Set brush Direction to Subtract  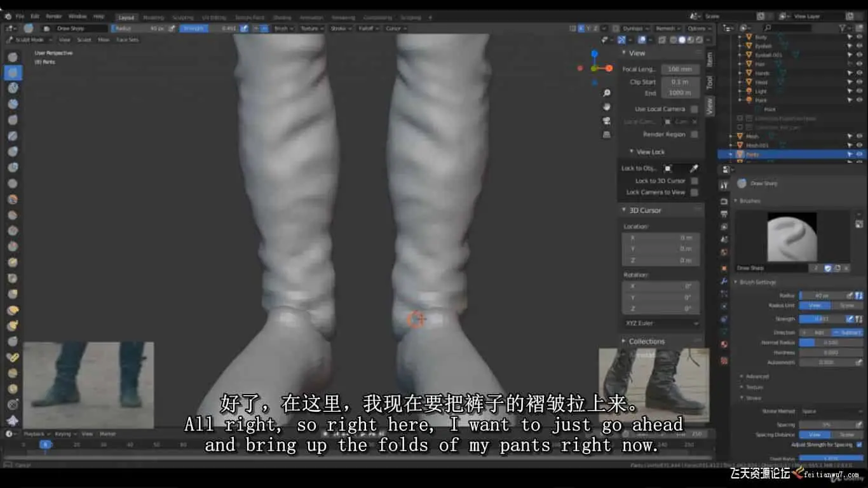pos(847,332)
